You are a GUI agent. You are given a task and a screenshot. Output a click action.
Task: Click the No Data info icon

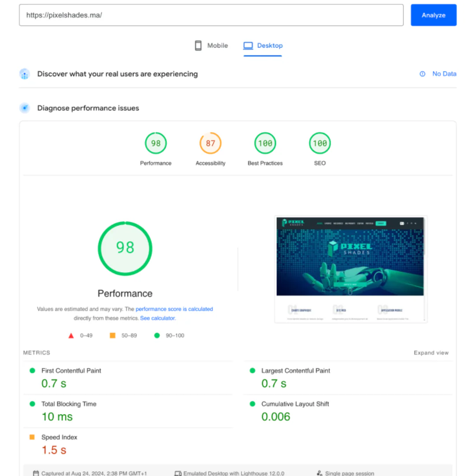point(422,74)
